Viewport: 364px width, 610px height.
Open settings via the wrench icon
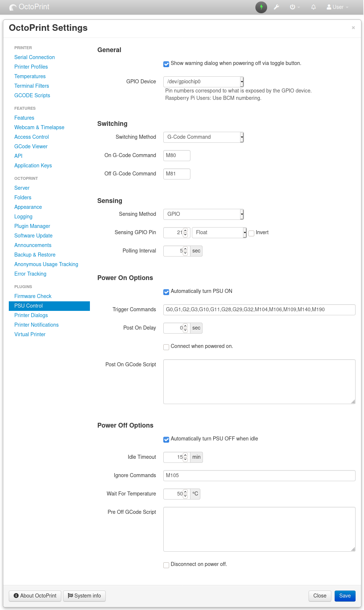(277, 7)
